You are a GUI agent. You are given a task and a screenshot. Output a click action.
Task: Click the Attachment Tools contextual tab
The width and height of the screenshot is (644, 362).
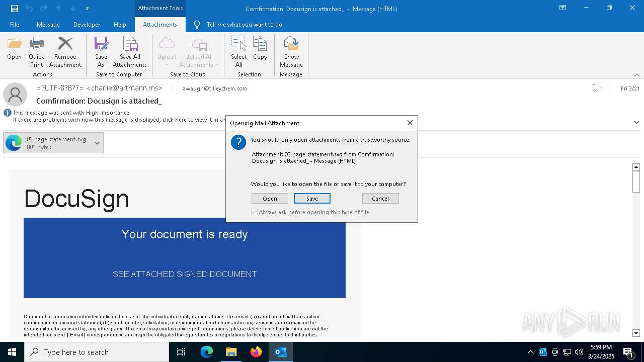coord(160,8)
